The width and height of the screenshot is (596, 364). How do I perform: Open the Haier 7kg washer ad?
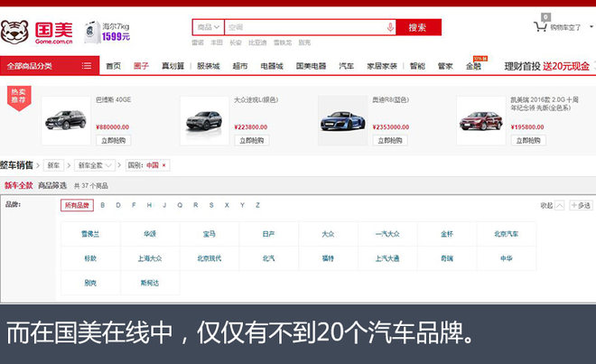coord(107,33)
